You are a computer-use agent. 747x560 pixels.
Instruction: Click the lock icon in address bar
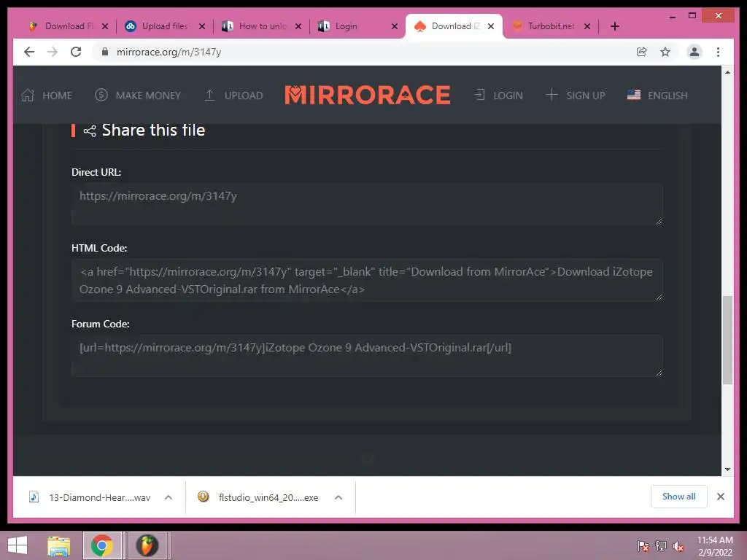tap(105, 52)
